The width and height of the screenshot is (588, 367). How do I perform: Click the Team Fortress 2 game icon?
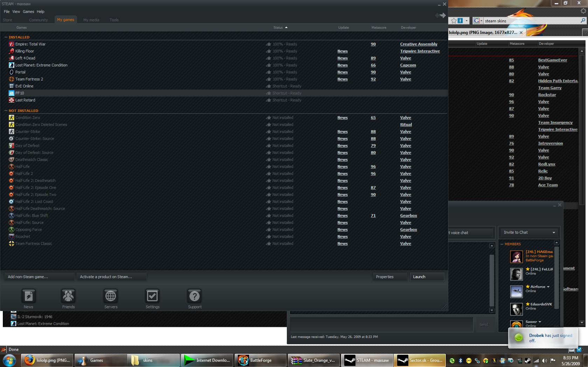(x=12, y=79)
